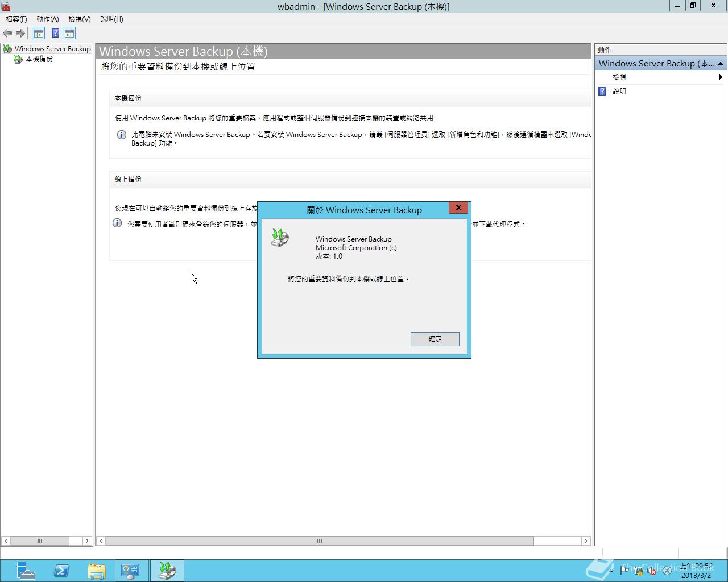Open the 動作(A) menu
728x582 pixels.
(x=48, y=19)
